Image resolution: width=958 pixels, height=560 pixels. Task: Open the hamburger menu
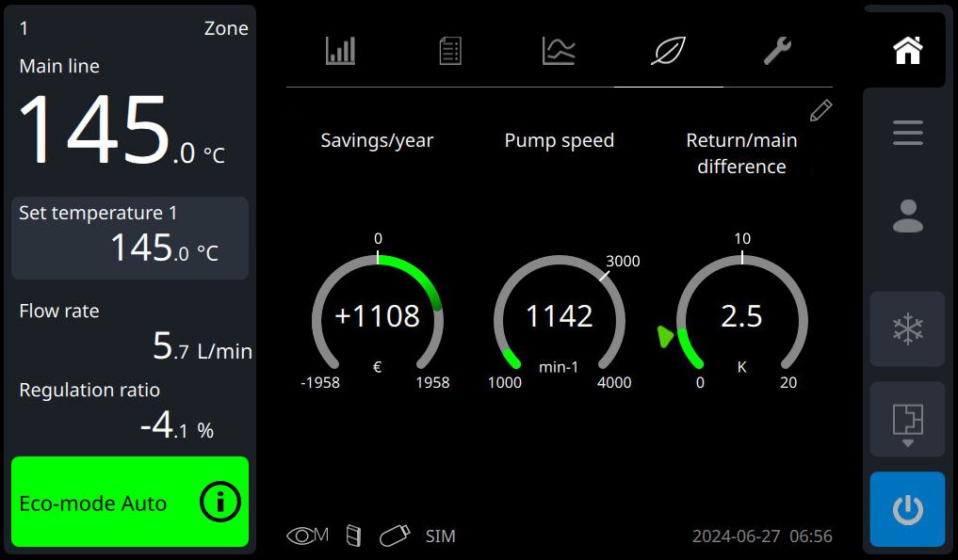[908, 133]
